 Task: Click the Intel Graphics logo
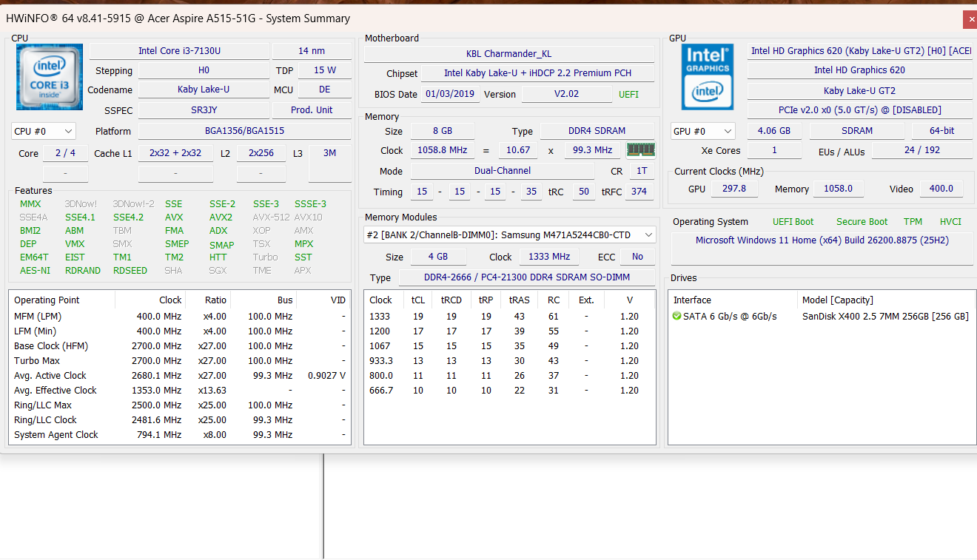(708, 76)
